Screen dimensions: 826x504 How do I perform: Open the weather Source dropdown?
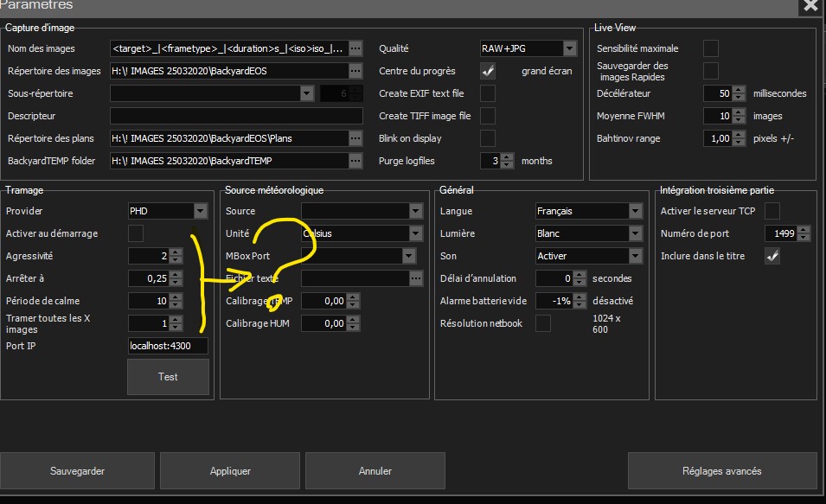coord(416,211)
